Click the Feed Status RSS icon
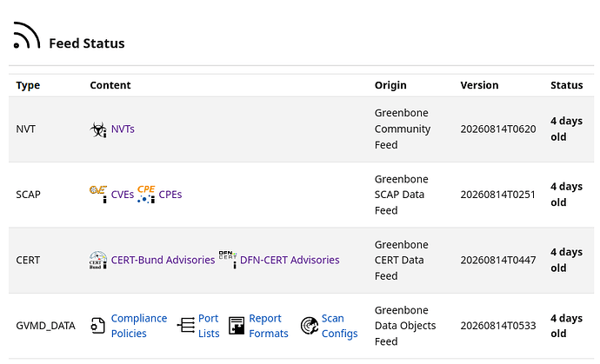 coord(27,36)
